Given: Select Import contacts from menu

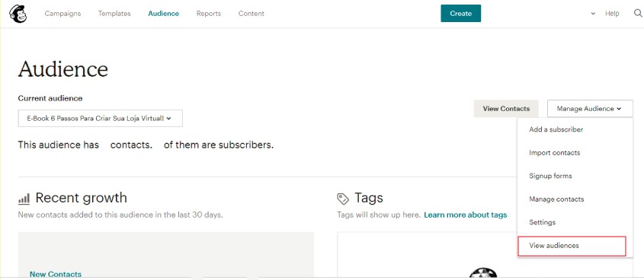Looking at the screenshot, I should [x=555, y=153].
